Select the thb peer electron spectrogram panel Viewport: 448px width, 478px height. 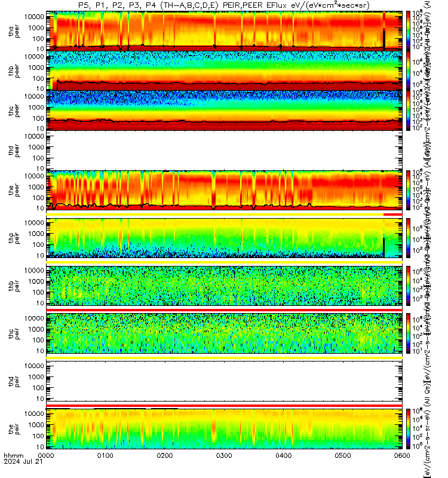225,71
